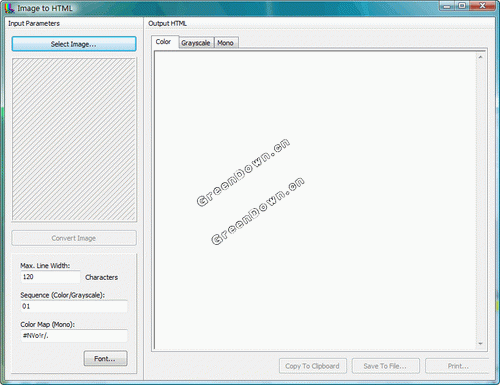Click the Color Map (Mono) input
Viewport: 500px width, 385px height.
point(74,335)
